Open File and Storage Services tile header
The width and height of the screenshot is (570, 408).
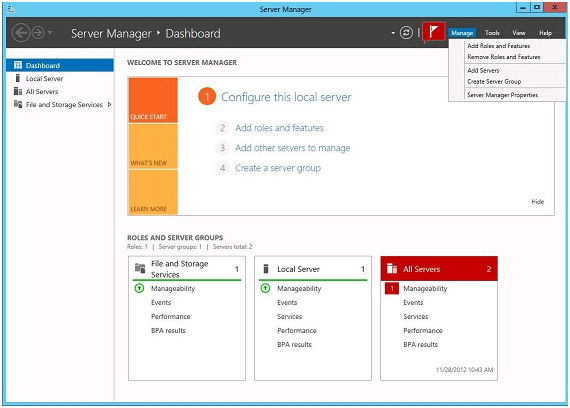(187, 269)
